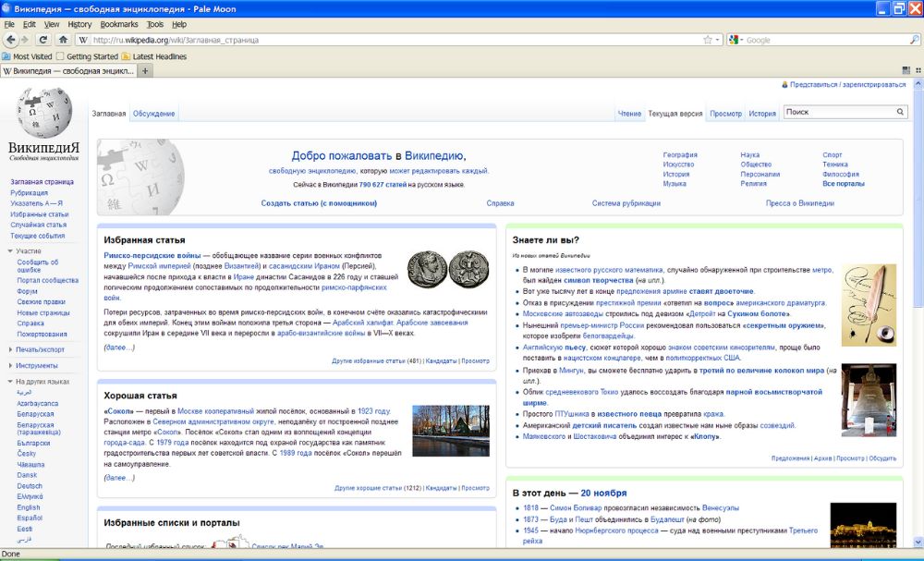Open the Help menu
The height and width of the screenshot is (561, 924).
tap(179, 24)
